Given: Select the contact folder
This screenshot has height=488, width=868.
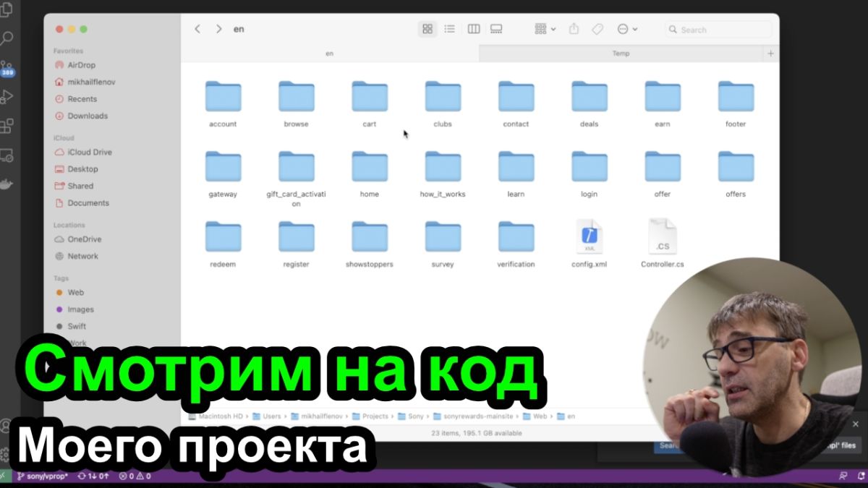Looking at the screenshot, I should pos(516,97).
